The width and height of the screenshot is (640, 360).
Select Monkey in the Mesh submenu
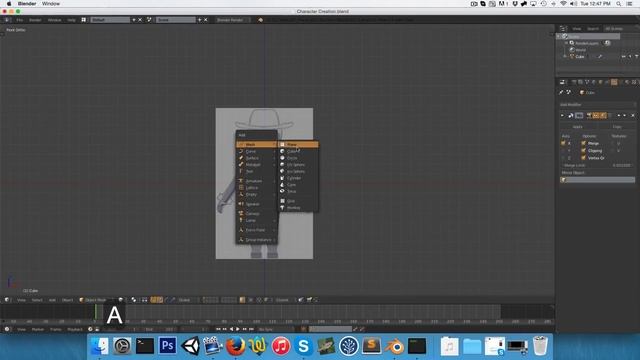298,208
